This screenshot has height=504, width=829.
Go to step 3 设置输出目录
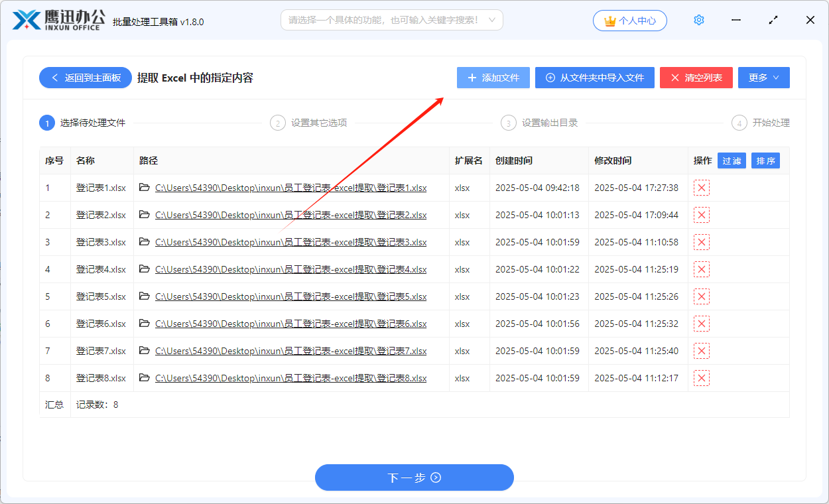point(540,123)
